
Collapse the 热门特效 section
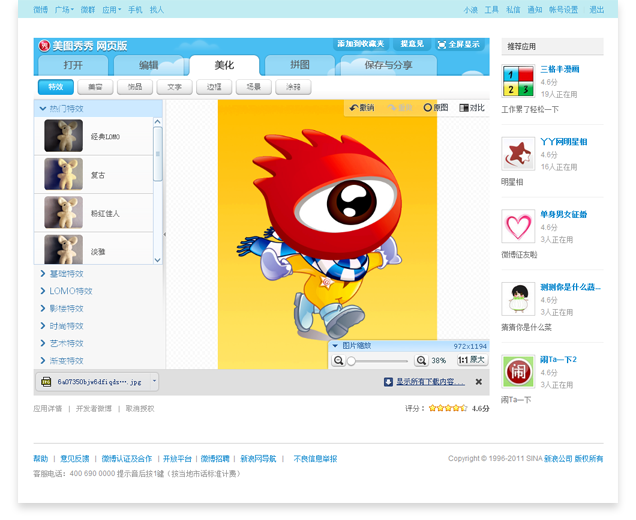(x=99, y=109)
